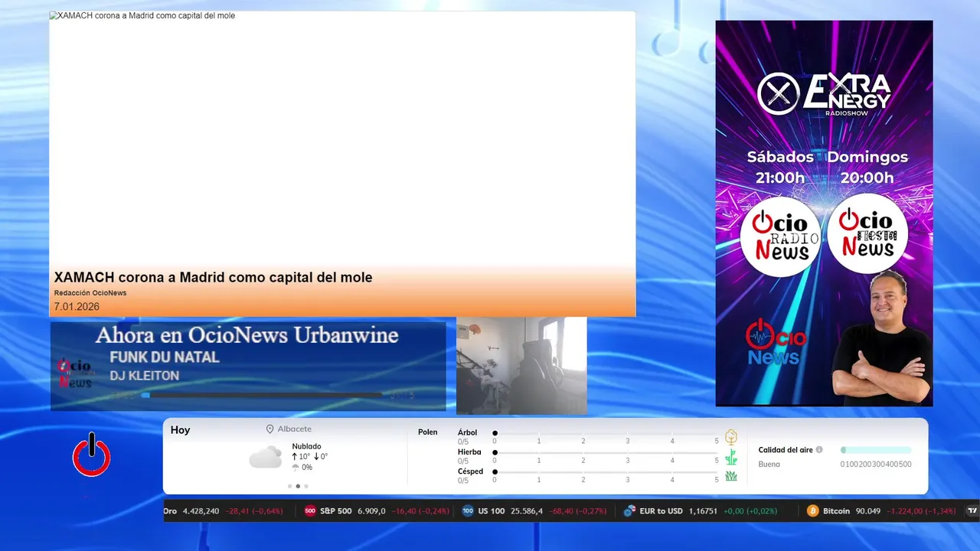Click the EUR to USD flag icon
This screenshot has width=980, height=551.
coord(629,511)
